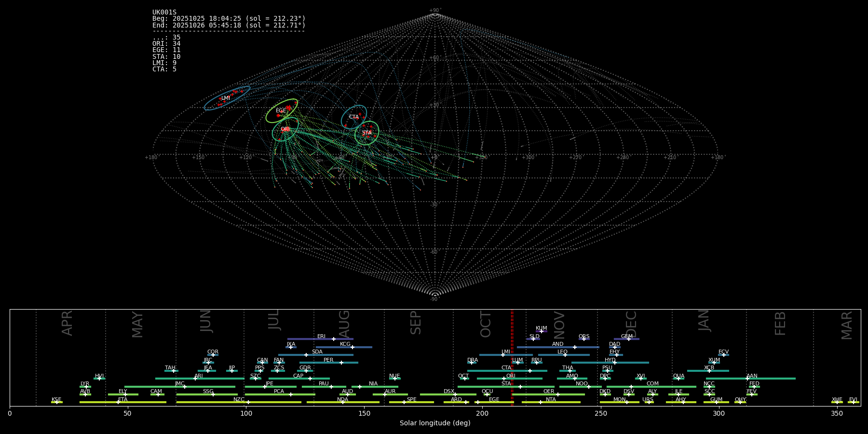Click the ORI radiant label on sky map

click(x=285, y=129)
